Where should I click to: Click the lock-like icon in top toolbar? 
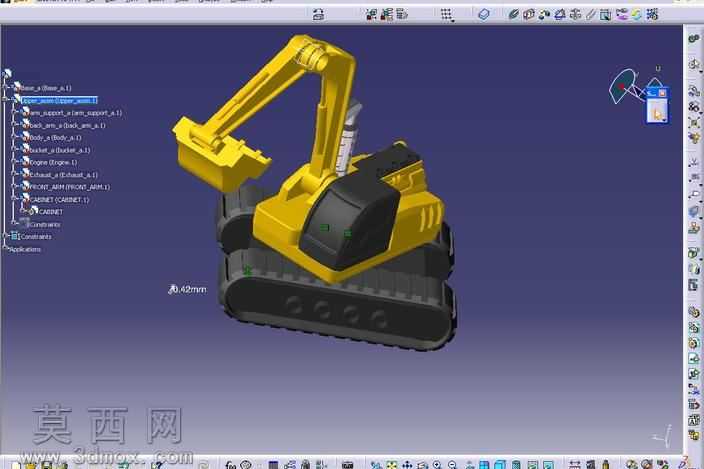click(x=318, y=14)
